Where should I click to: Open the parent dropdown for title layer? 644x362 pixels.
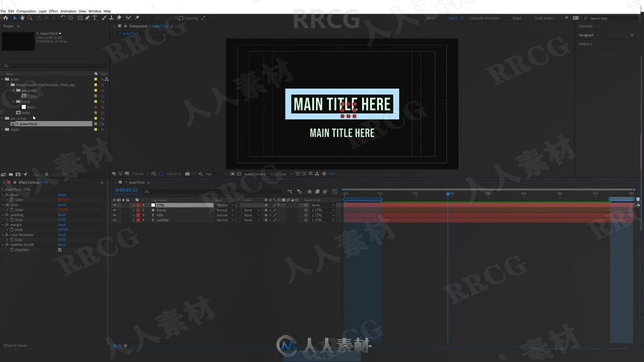click(x=323, y=215)
